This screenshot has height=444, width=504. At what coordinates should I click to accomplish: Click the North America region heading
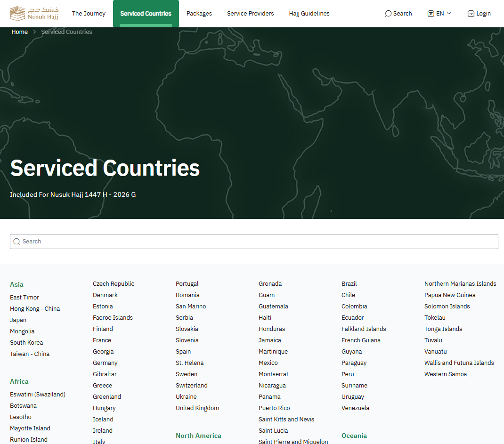click(198, 436)
